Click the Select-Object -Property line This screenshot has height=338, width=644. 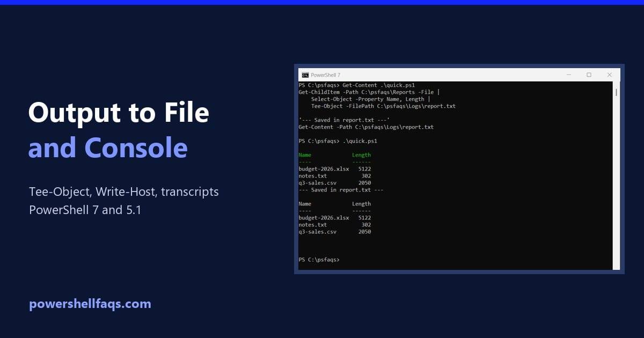370,99
